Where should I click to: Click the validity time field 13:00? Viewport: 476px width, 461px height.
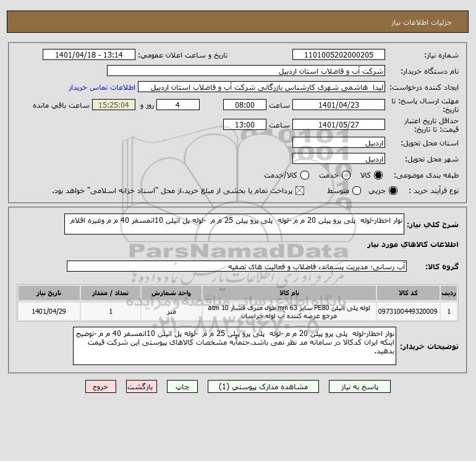[x=245, y=124]
